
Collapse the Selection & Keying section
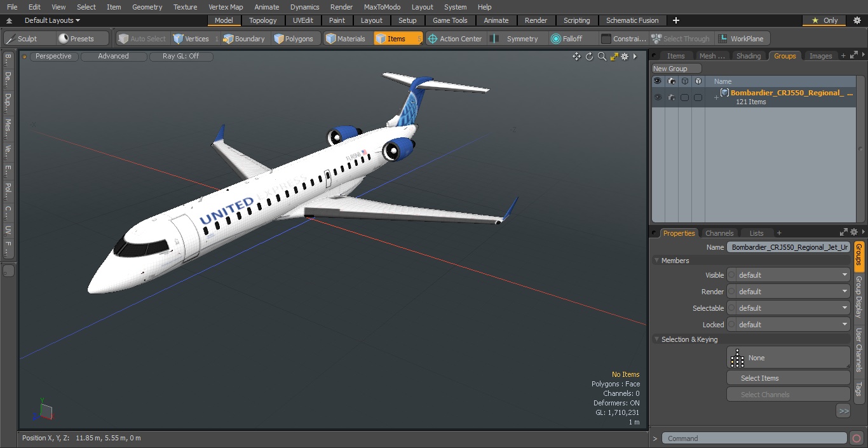pos(656,339)
